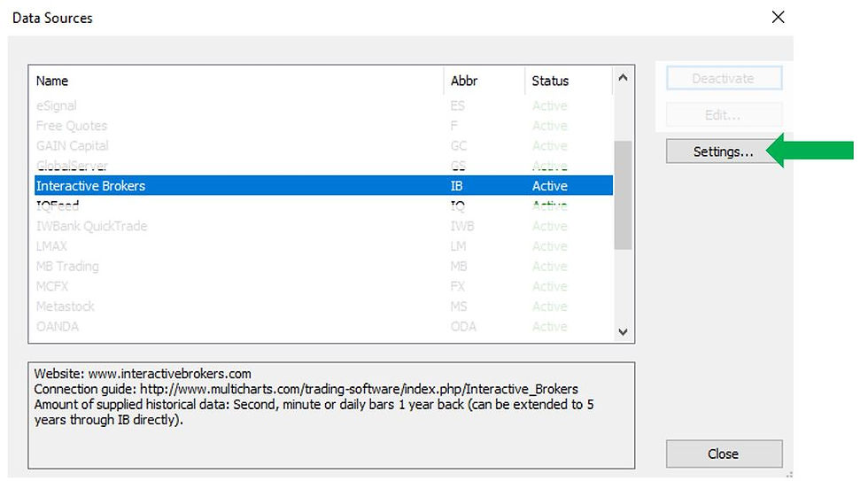Select the GAIN Capital row
Image resolution: width=868 pixels, height=481 pixels.
pos(323,145)
